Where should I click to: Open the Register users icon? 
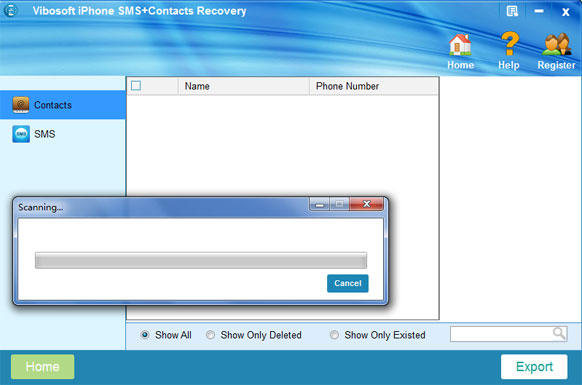point(556,45)
